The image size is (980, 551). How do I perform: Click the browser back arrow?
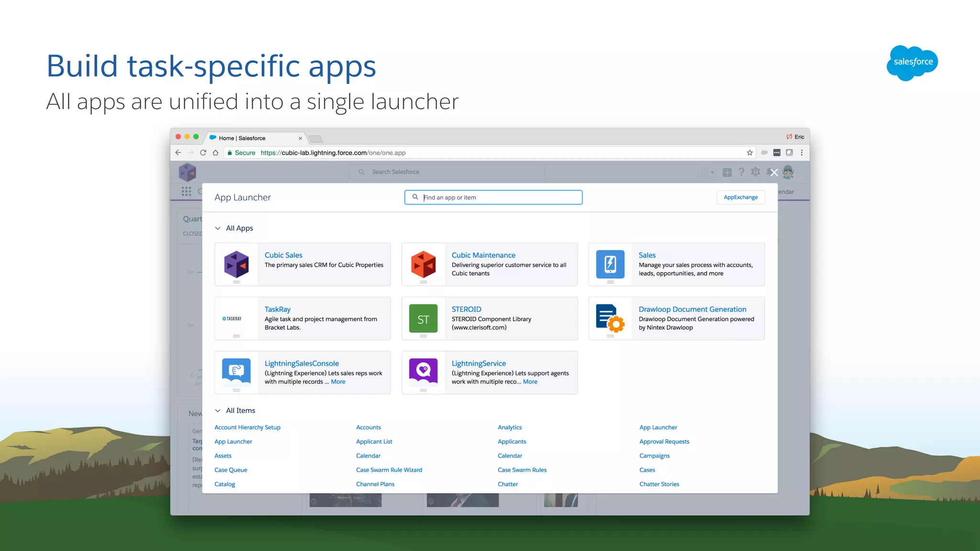(x=178, y=153)
